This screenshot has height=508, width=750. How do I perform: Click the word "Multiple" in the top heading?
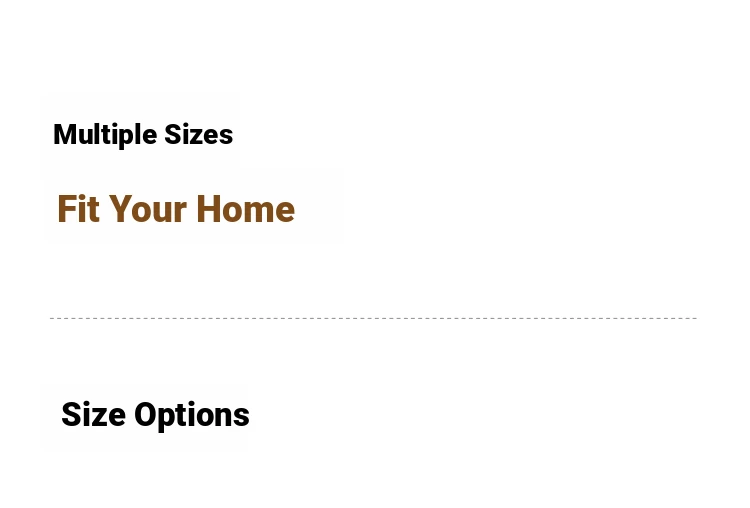(x=105, y=136)
